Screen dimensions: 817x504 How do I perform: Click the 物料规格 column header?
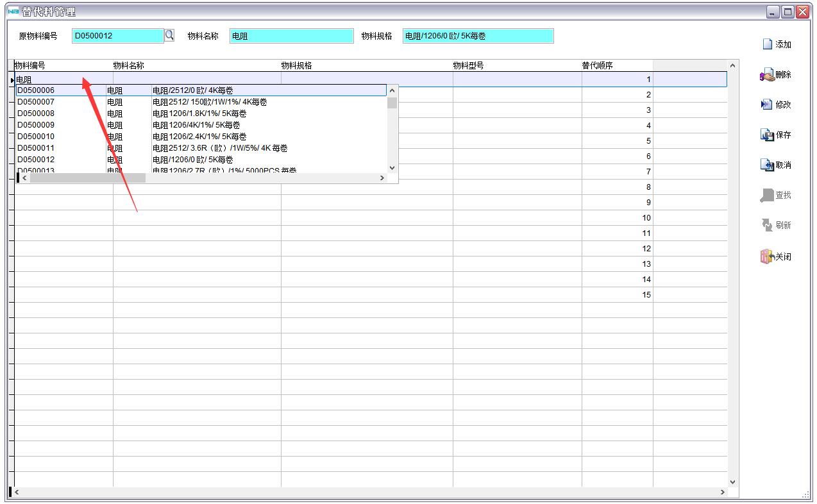pos(297,65)
